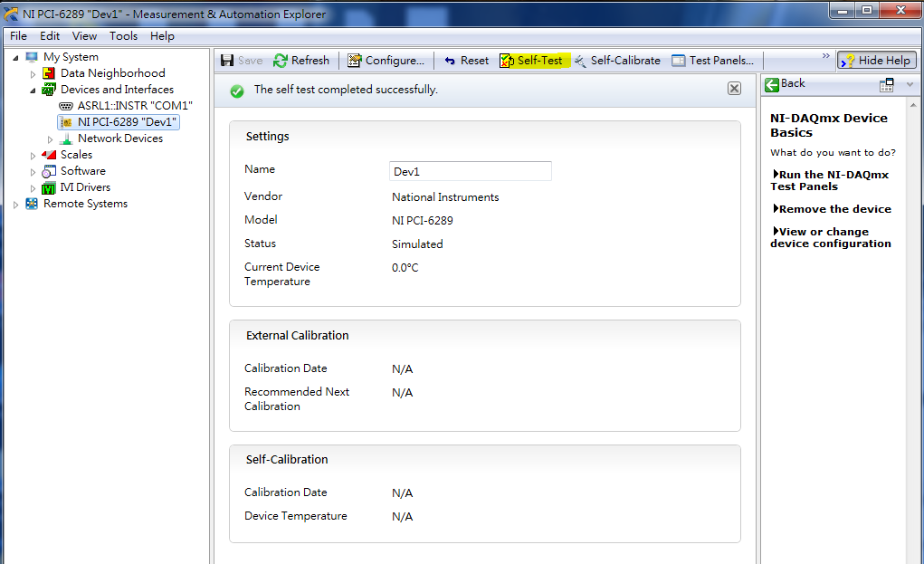
Task: Click the Network Devices icon
Action: [x=67, y=139]
